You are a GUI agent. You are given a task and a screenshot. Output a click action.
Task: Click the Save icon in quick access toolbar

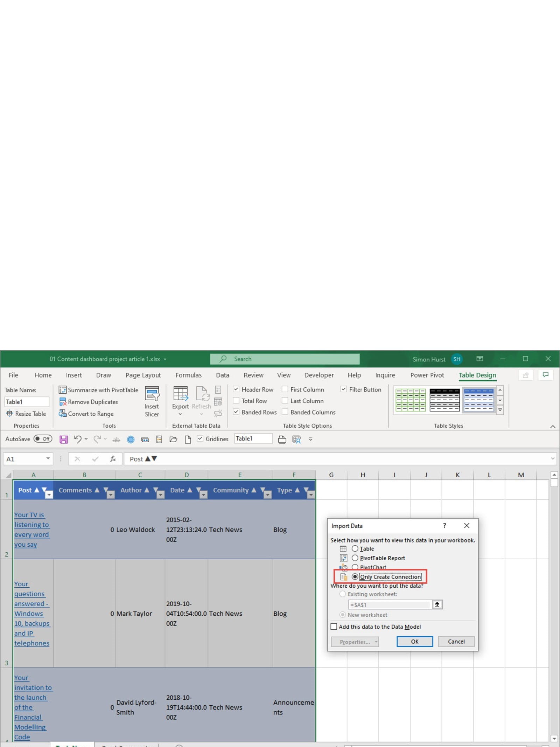click(x=63, y=439)
